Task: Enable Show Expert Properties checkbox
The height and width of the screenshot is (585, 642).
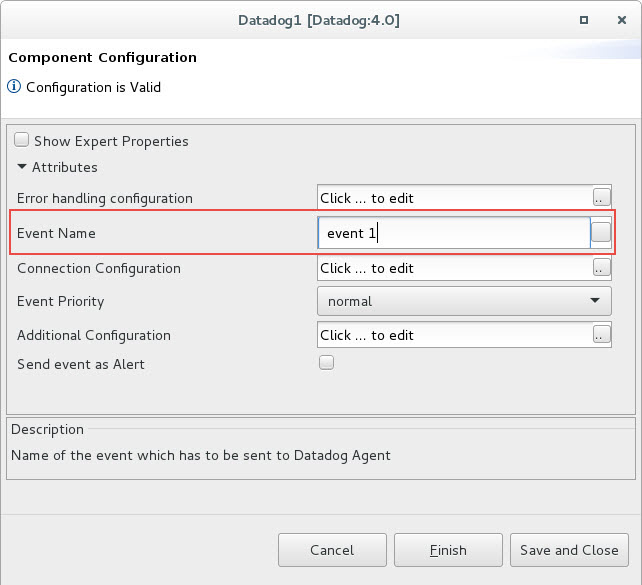Action: (21, 140)
